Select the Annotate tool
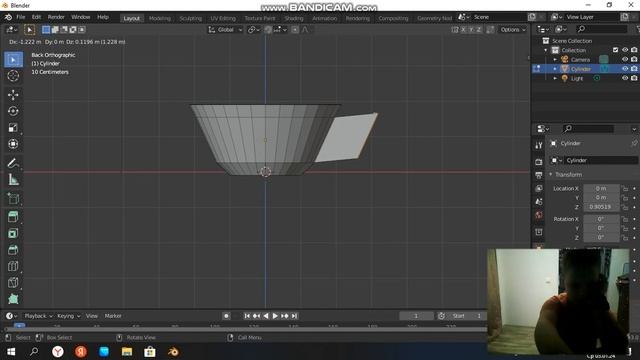640x360 pixels. (x=13, y=163)
